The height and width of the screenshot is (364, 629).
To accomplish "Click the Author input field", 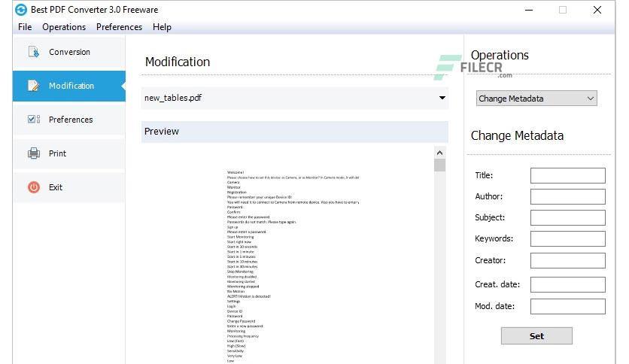I will 567,196.
